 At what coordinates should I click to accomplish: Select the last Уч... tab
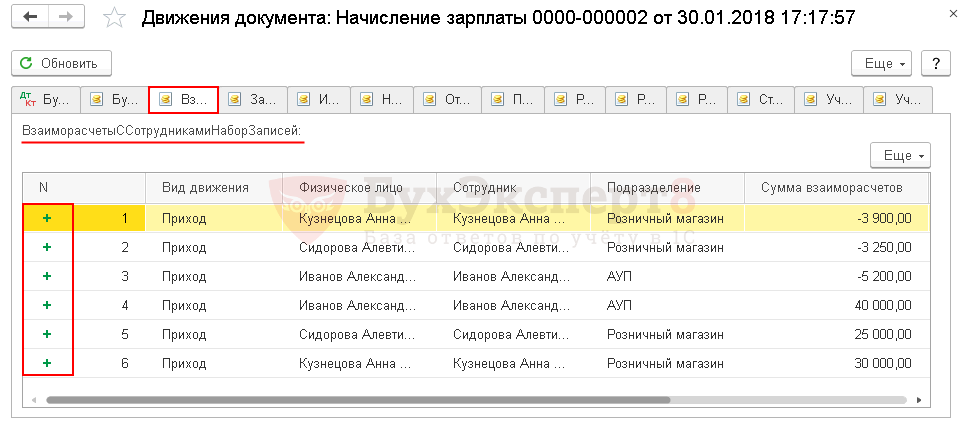coord(898,99)
